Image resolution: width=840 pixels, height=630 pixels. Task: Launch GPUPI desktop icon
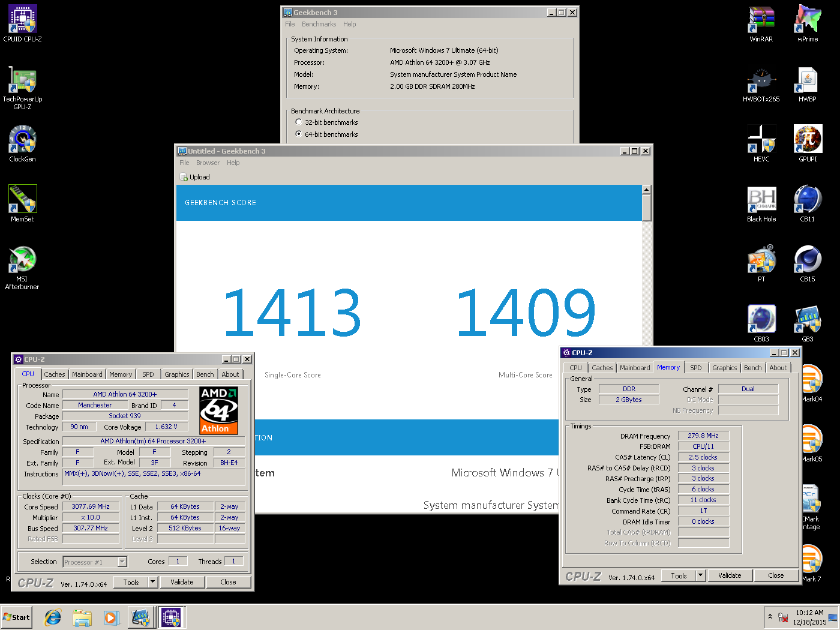tap(808, 144)
